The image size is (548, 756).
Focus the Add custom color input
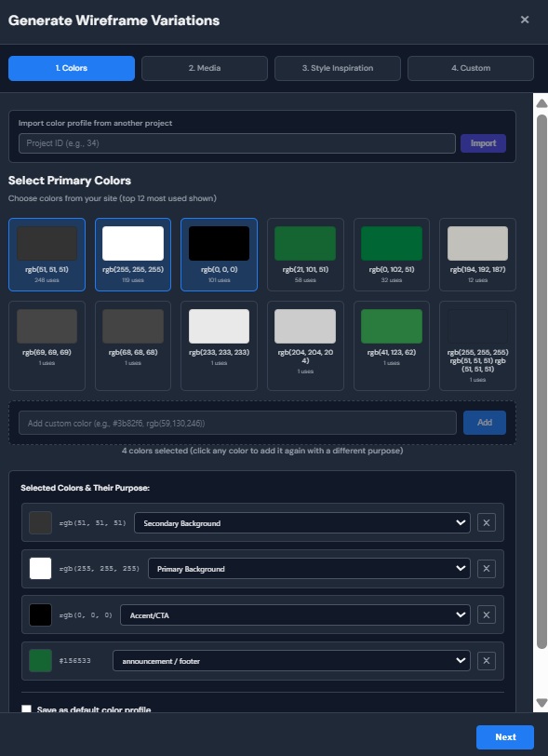point(237,423)
